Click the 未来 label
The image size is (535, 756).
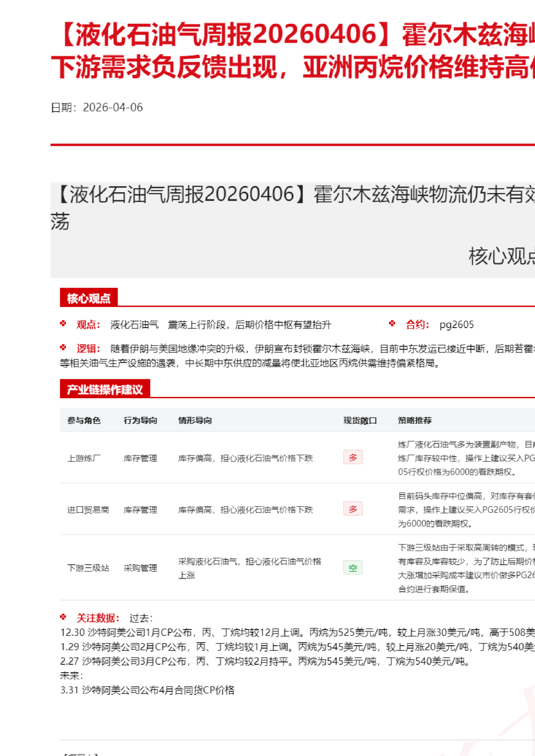[x=71, y=675]
